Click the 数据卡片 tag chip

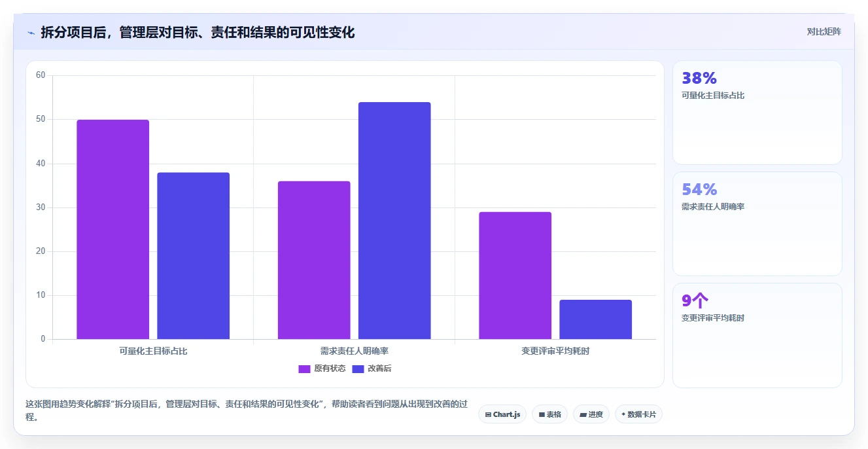[638, 414]
